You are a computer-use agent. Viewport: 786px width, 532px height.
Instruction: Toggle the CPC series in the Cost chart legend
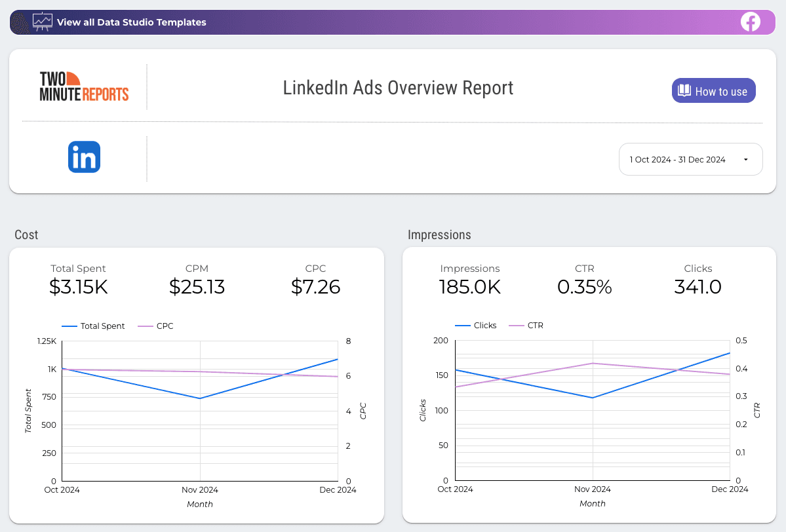click(156, 326)
